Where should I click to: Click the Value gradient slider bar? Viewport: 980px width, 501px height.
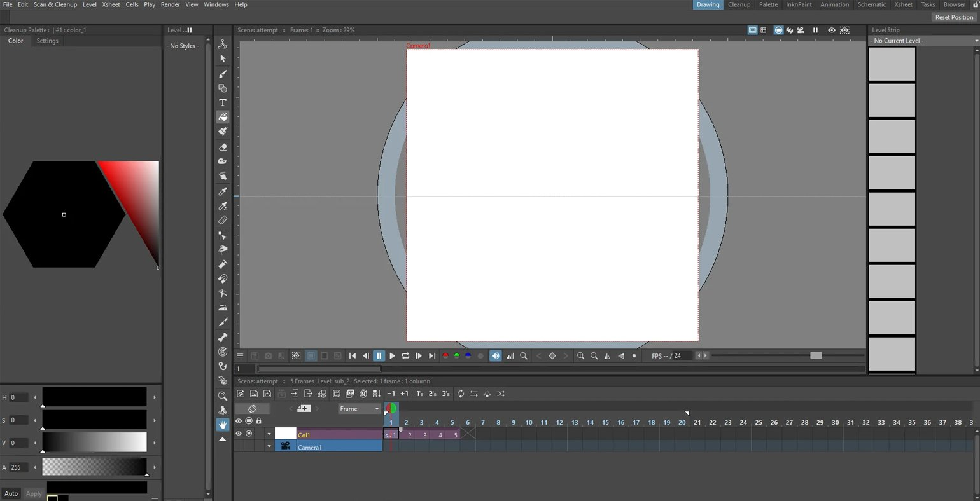pos(94,443)
